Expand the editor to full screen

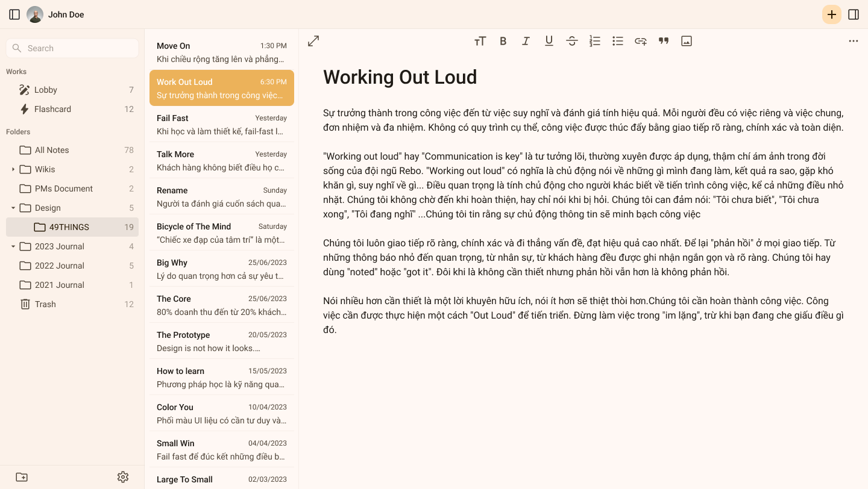coord(313,41)
